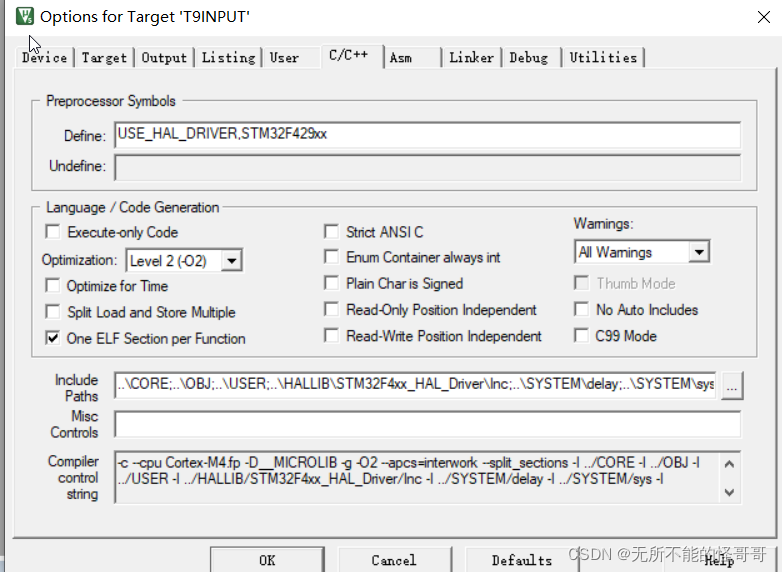
Task: Click the Cancel button
Action: 394,560
